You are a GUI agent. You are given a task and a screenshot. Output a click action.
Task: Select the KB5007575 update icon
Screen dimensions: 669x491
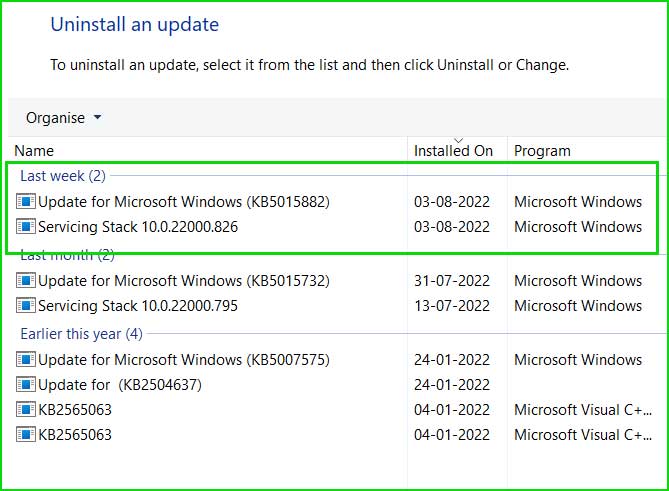26,359
